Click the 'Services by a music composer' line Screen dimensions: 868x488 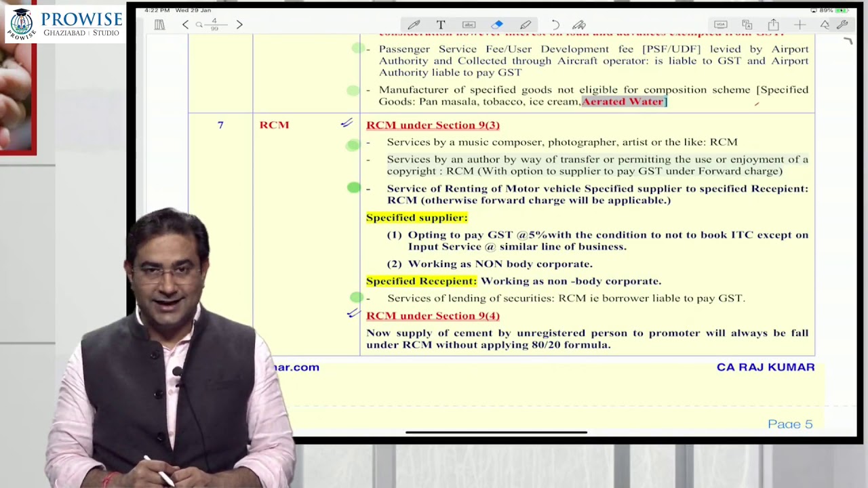point(561,142)
